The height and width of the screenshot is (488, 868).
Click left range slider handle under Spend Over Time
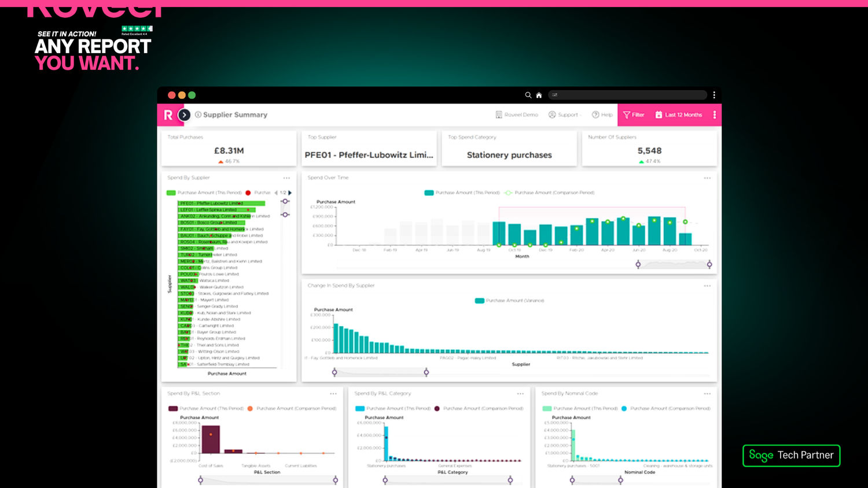coord(638,264)
